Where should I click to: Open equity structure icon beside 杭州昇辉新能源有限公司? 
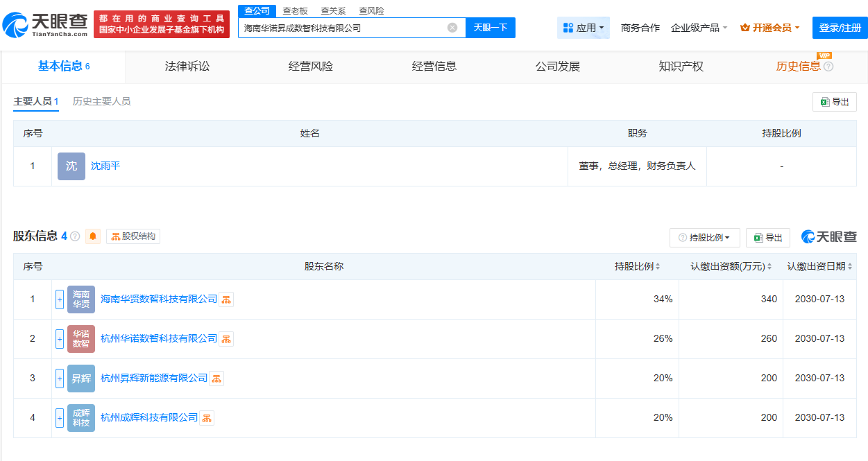(x=217, y=379)
